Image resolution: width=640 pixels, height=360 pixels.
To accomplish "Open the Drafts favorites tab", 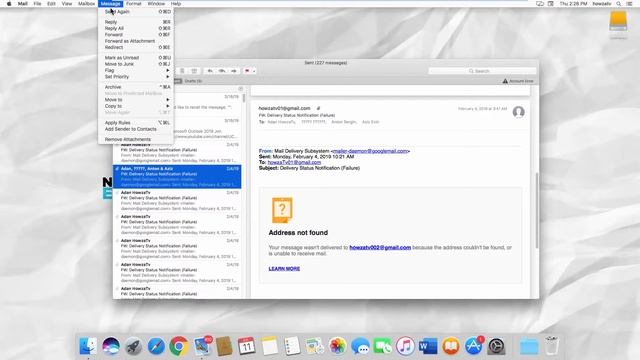I will 193,81.
